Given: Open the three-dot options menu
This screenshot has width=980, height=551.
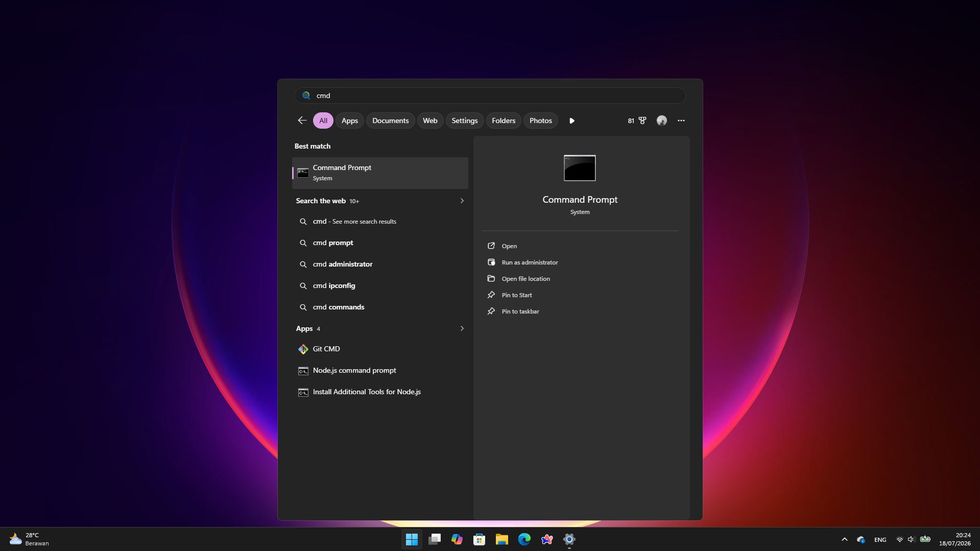Looking at the screenshot, I should [x=681, y=121].
